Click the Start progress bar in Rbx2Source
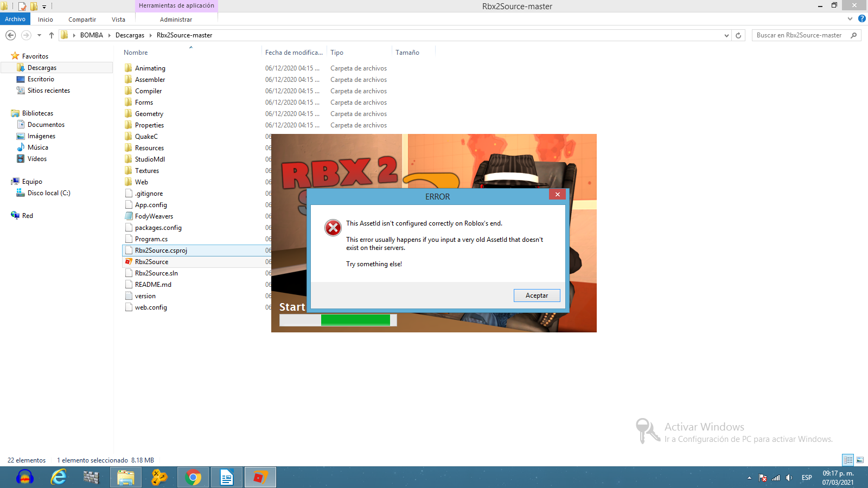 (x=337, y=320)
